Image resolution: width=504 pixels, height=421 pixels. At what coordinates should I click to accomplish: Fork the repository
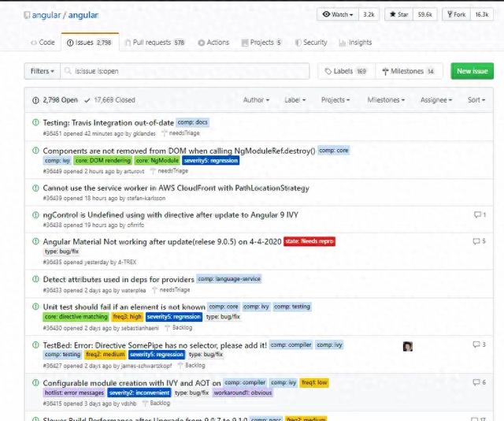click(x=457, y=14)
